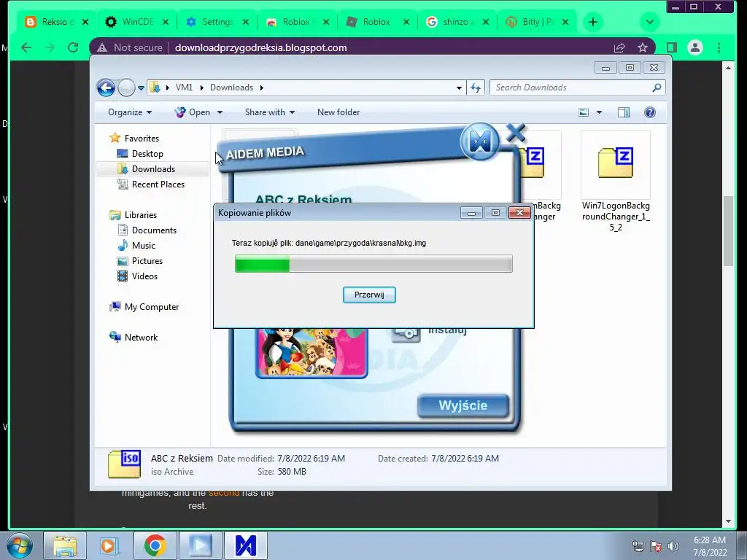Viewport: 747px width, 560px height.
Task: Open Explorer recent locations dropdown arrow
Action: tap(141, 88)
